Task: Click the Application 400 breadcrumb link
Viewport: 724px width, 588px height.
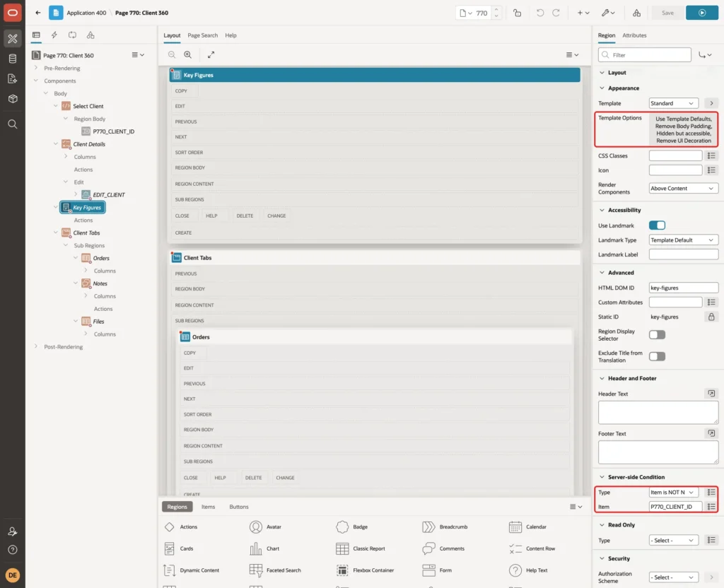Action: coord(86,13)
